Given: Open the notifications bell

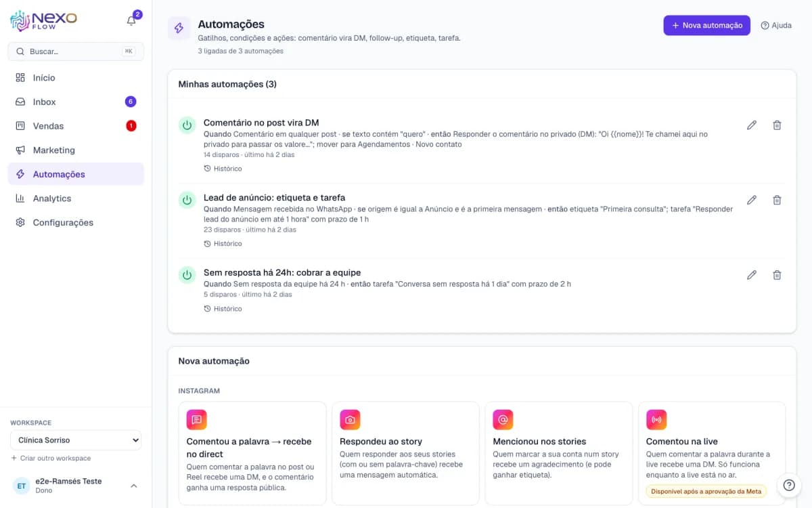Looking at the screenshot, I should [131, 21].
